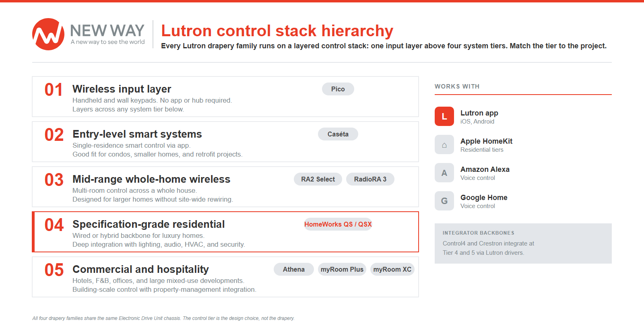Select the Athena tag

tap(294, 269)
